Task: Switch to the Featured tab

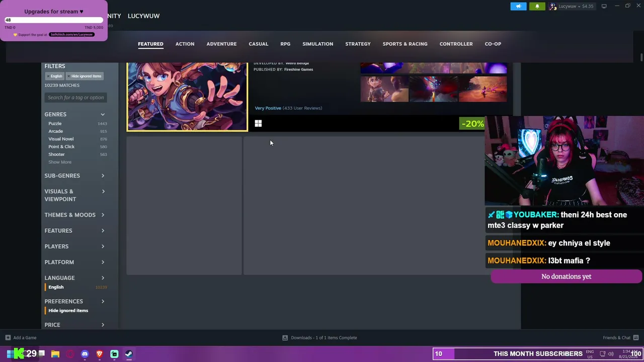Action: pos(150,44)
